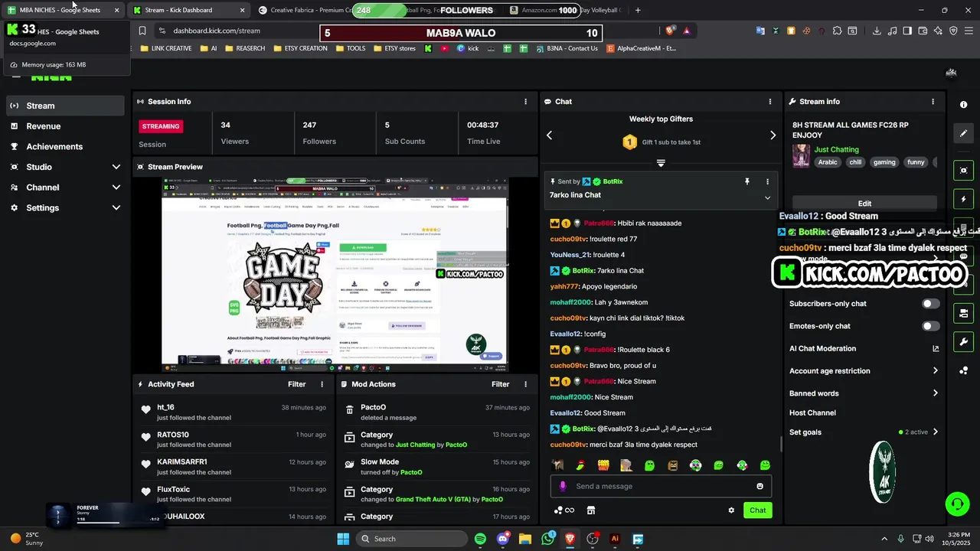Open the B3NA - Contact Us bookmark
This screenshot has height=551, width=980.
pyautogui.click(x=567, y=48)
